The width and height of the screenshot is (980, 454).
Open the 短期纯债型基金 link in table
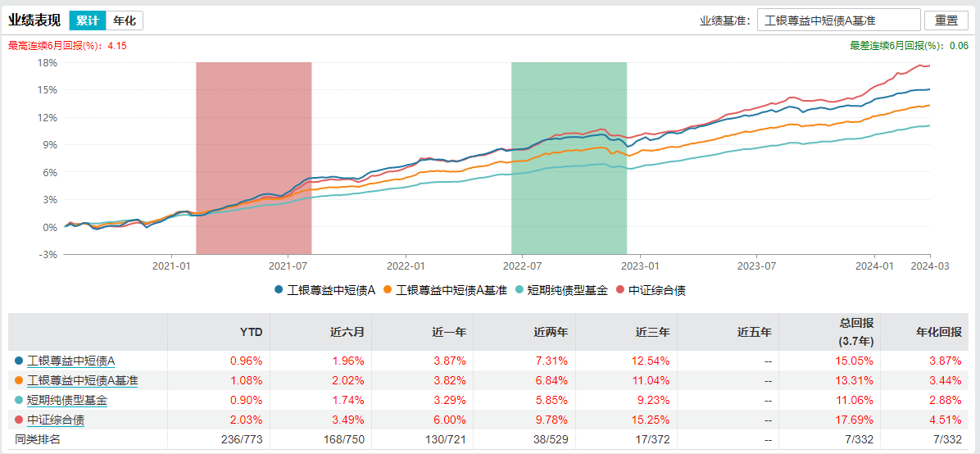[x=67, y=400]
